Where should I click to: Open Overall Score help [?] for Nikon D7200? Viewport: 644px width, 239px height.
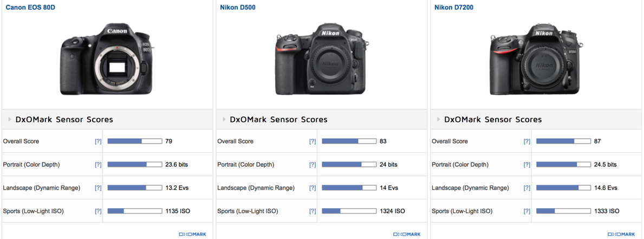pyautogui.click(x=527, y=141)
